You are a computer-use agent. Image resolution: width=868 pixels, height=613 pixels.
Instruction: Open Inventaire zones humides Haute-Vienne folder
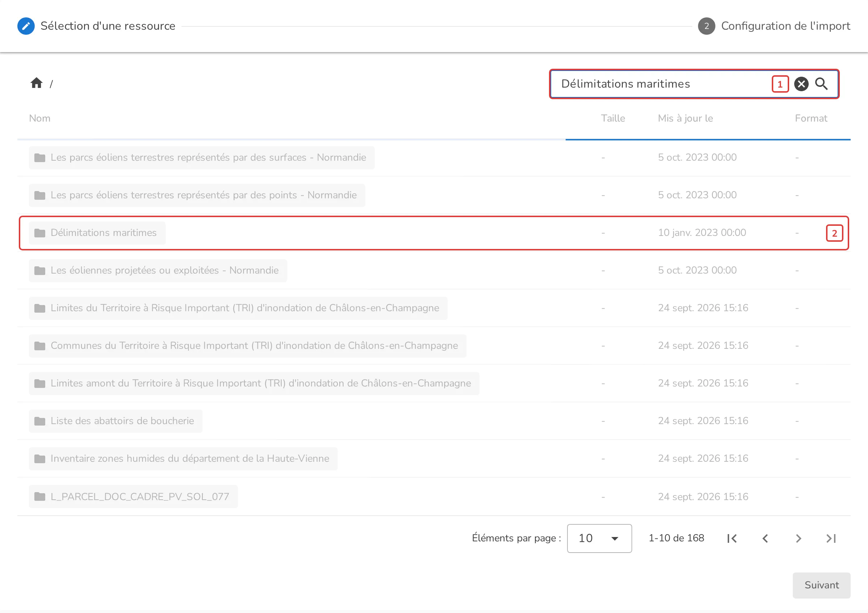[x=183, y=459]
